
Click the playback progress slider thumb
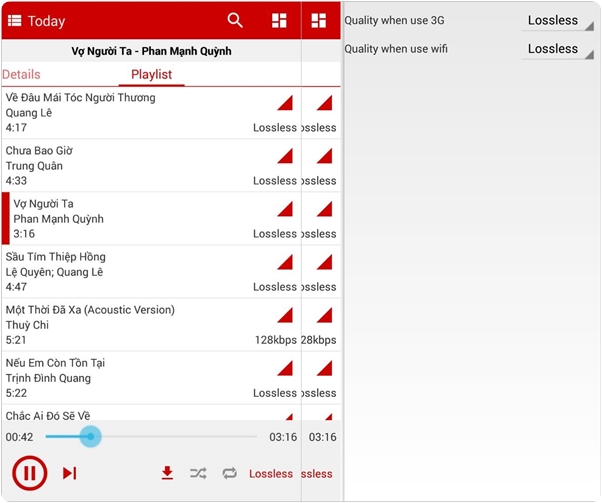click(x=90, y=436)
